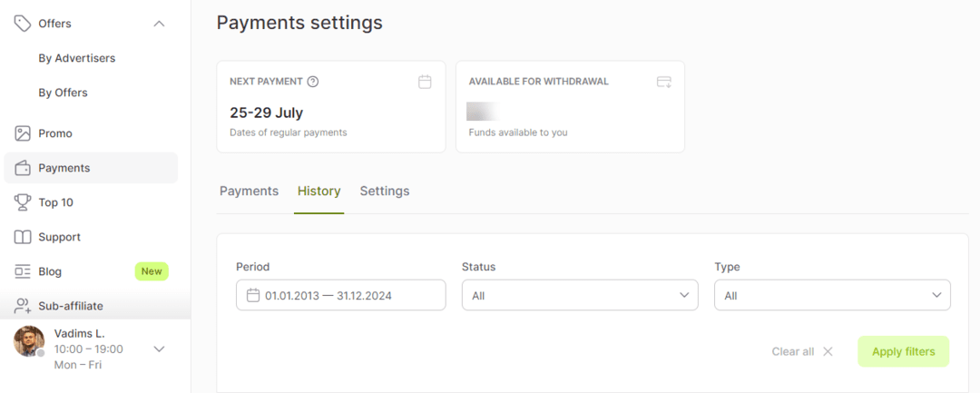Screen dimensions: 980x393
Task: Expand the Vadims L. manager panel
Action: tap(159, 349)
